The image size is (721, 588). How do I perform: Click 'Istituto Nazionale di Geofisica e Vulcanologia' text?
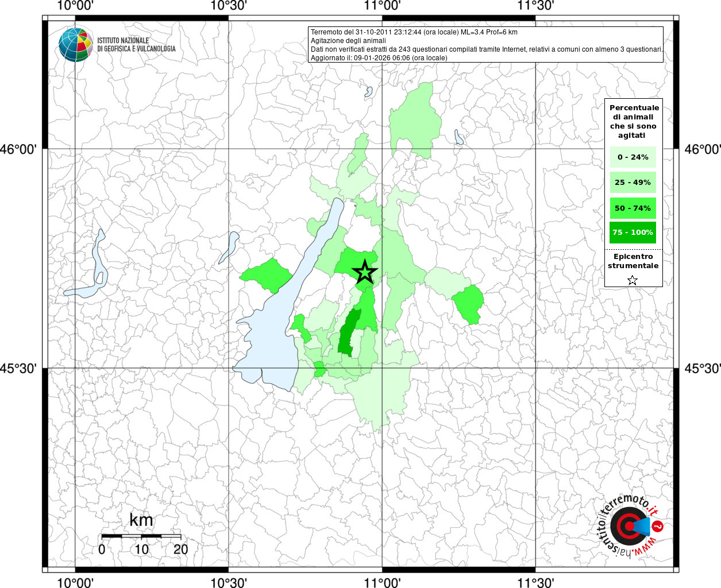tap(136, 45)
